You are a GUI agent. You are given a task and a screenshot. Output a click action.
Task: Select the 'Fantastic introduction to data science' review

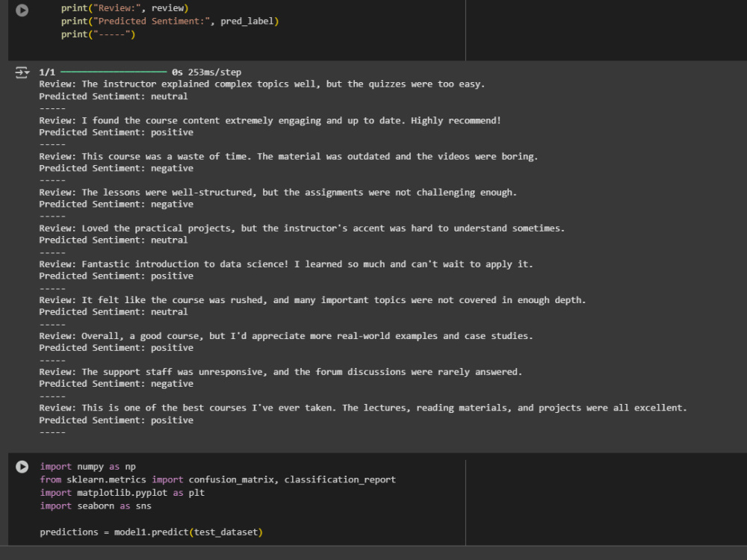286,264
